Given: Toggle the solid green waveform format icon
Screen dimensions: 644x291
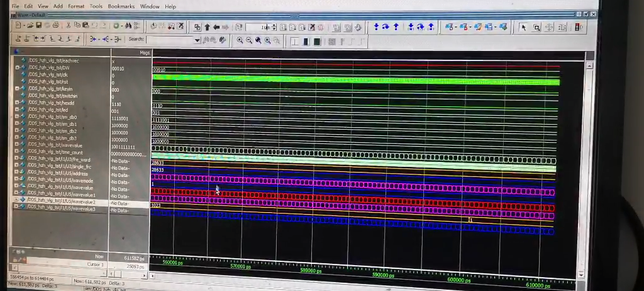Looking at the screenshot, I should tap(317, 42).
